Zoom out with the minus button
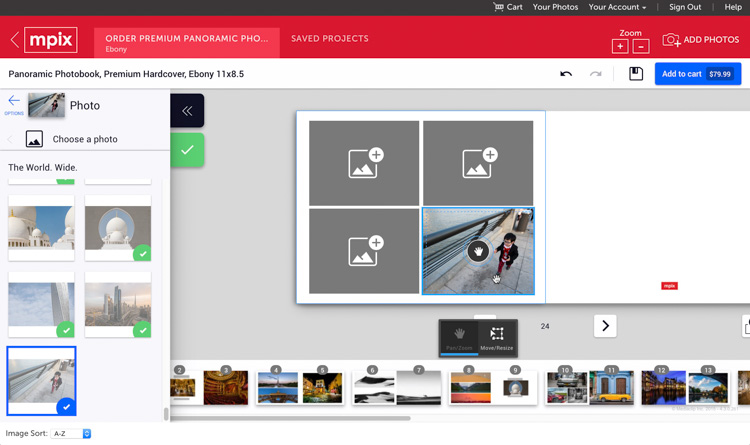The height and width of the screenshot is (445, 750). click(x=641, y=46)
